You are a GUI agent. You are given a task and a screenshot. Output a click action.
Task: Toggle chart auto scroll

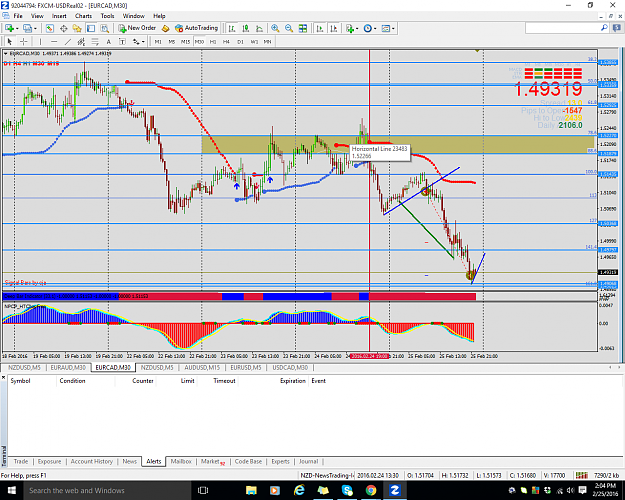click(x=320, y=28)
